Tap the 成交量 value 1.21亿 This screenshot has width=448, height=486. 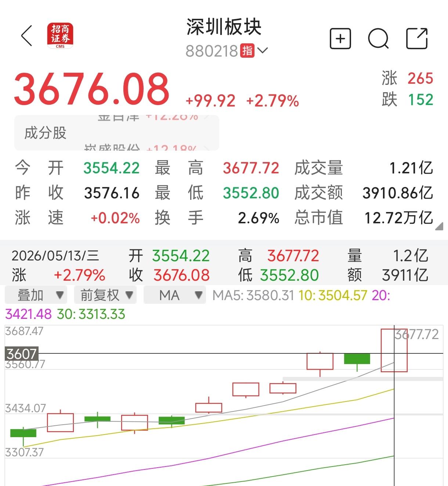[x=411, y=168]
